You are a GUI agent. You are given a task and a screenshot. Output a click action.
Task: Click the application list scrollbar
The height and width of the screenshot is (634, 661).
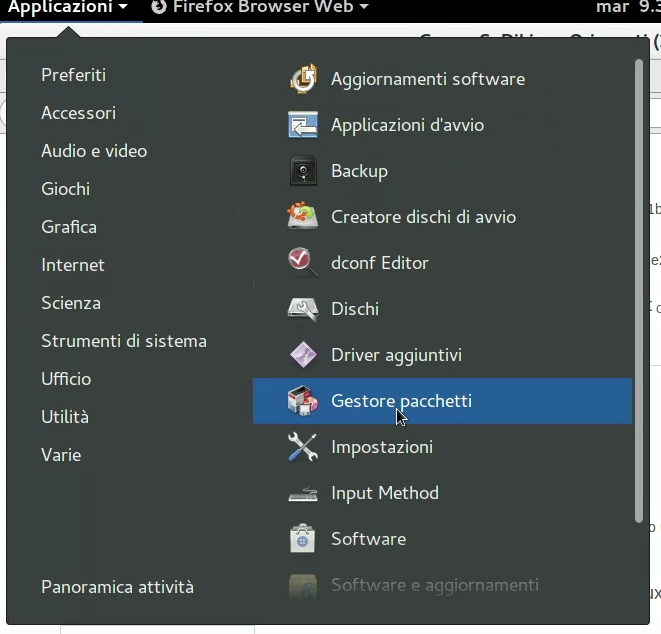(639, 290)
